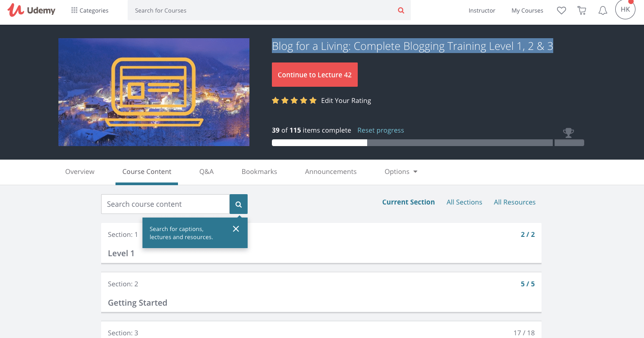Open All Resources filter
Screen dimensions: 644x338
tap(515, 202)
